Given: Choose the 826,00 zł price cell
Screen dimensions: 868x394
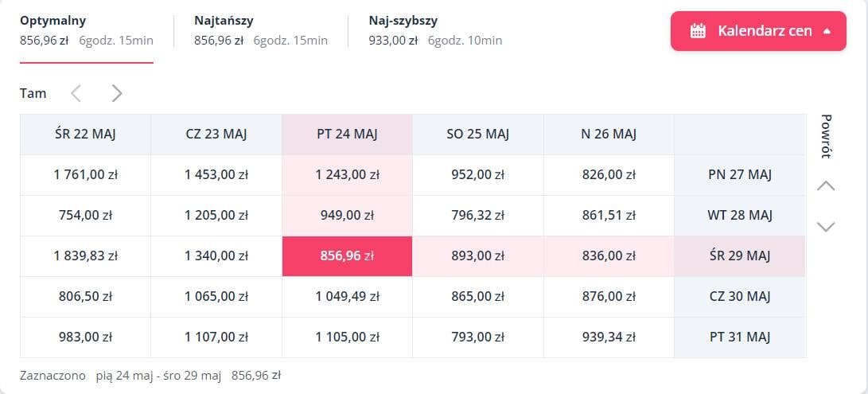Looking at the screenshot, I should pos(609,175).
